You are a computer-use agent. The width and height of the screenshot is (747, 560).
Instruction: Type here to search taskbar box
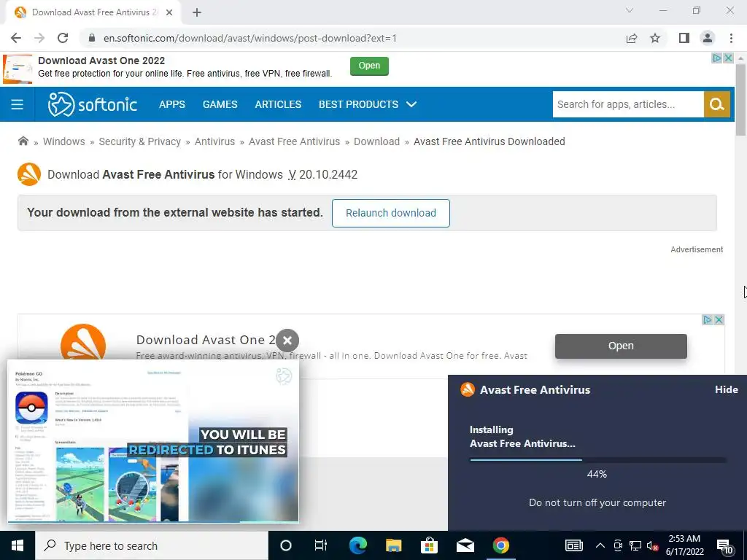click(x=152, y=545)
